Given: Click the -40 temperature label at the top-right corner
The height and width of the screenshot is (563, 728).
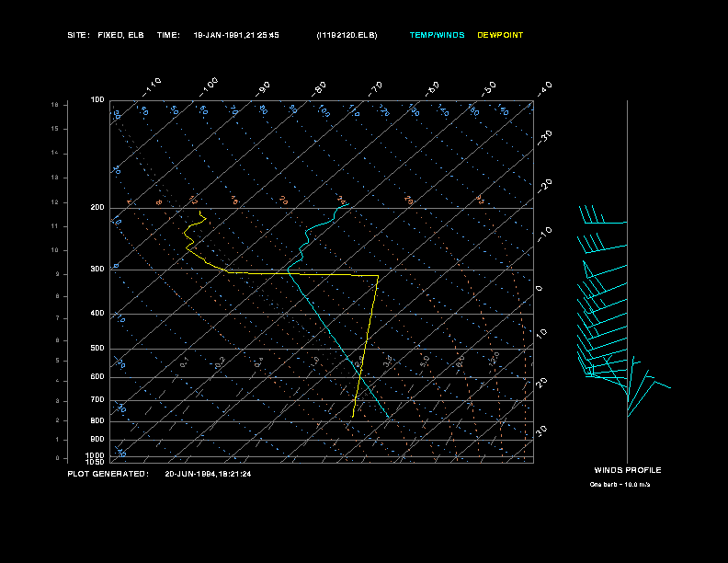Looking at the screenshot, I should click(x=544, y=89).
